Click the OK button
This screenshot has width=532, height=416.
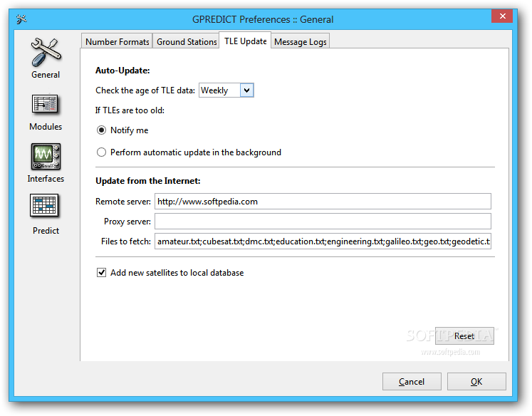pos(476,381)
